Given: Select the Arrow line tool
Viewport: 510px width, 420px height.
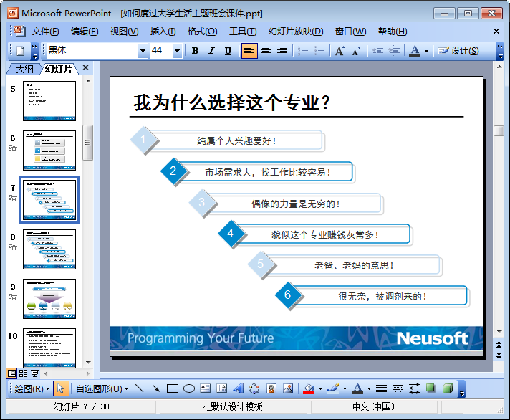Looking at the screenshot, I should pos(155,388).
